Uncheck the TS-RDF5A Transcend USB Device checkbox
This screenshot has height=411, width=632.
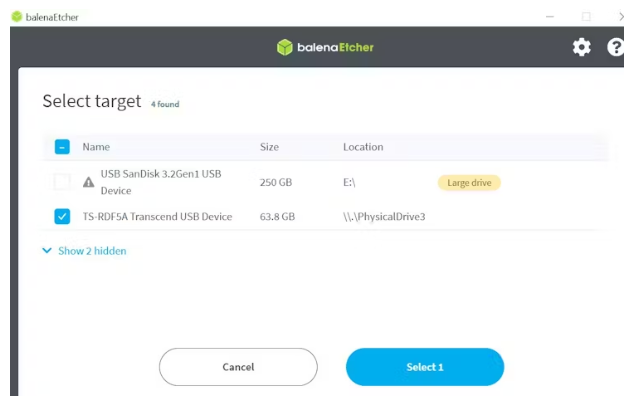62,216
